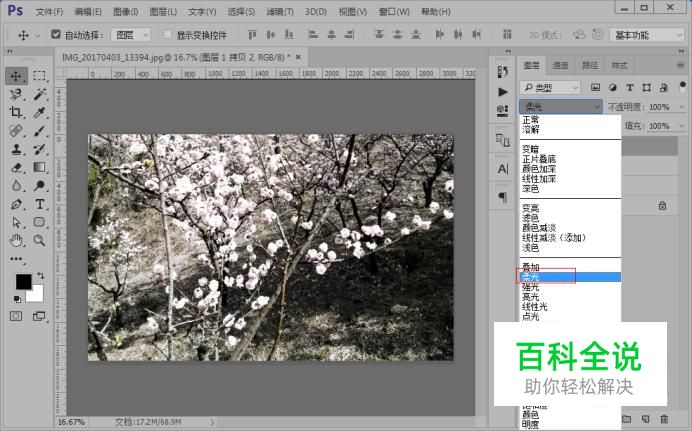Open the 文件(F) menu
This screenshot has height=431, width=692.
tap(49, 11)
